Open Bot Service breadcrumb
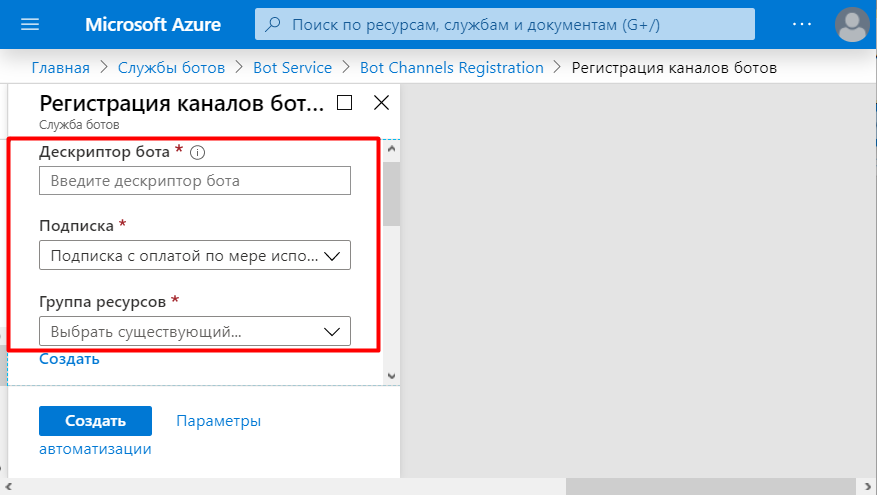Screen dimensions: 877x495 (x=293, y=68)
